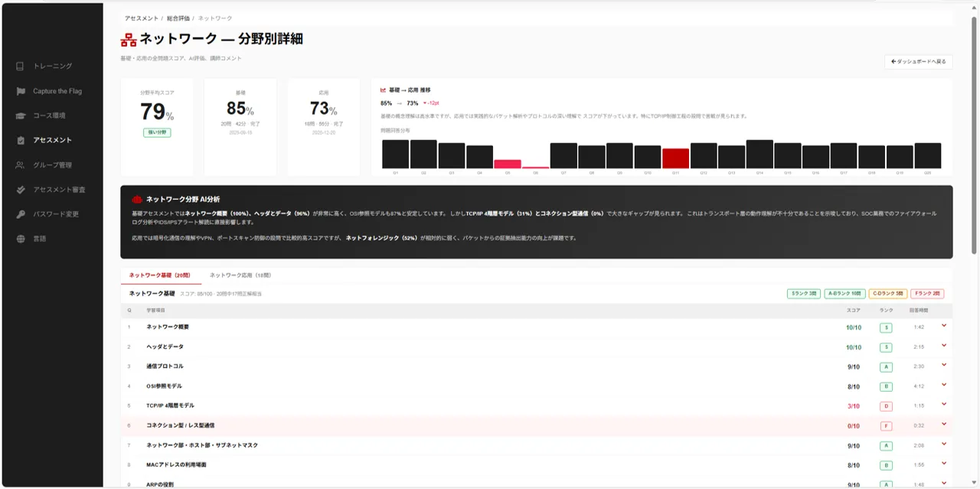Expand the コネクション型/レス型通信 row chevron
The width and height of the screenshot is (980, 489).
click(944, 425)
